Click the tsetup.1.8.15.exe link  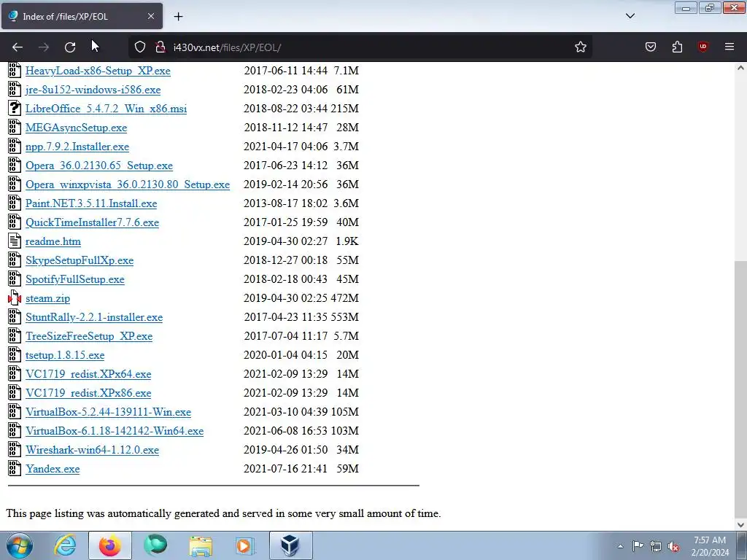click(x=65, y=355)
